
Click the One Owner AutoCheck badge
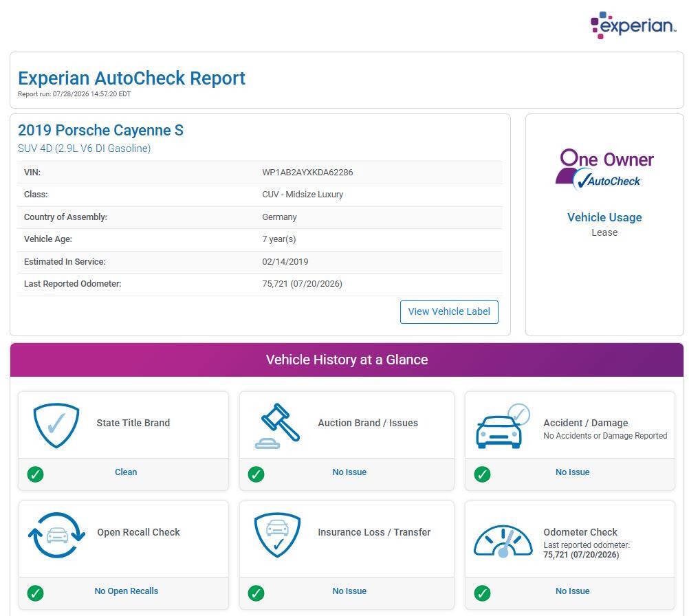pos(604,169)
